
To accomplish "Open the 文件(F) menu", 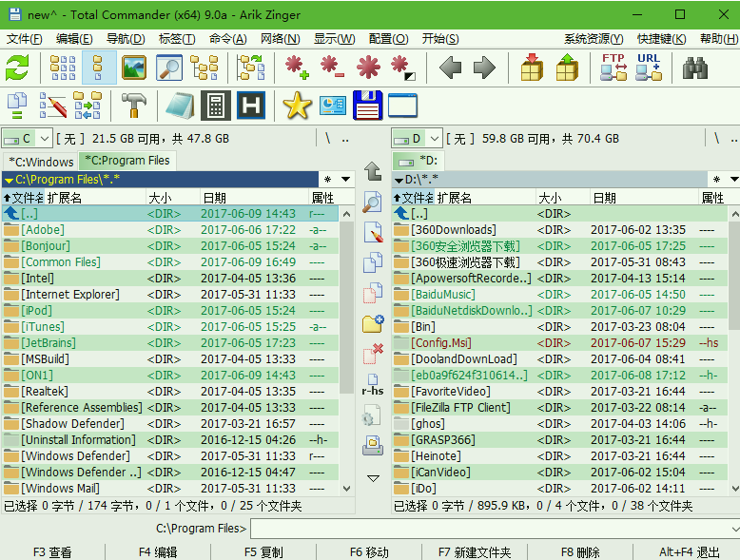I will coord(24,39).
